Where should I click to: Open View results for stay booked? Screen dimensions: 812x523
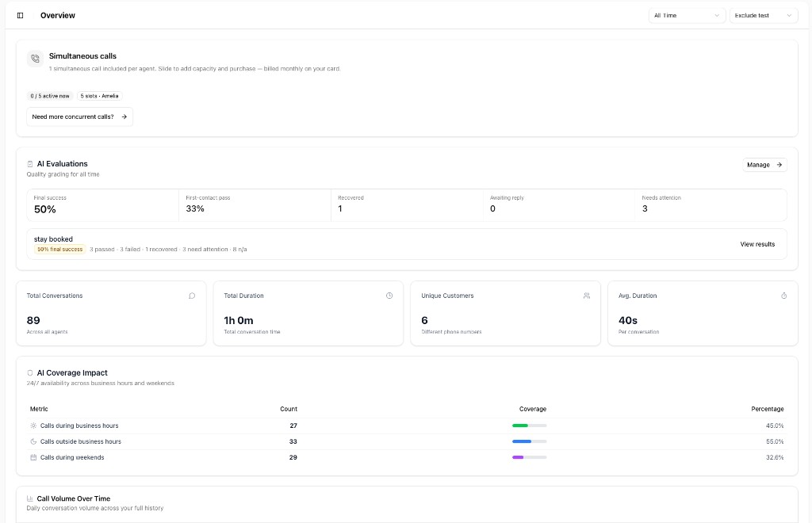point(757,244)
